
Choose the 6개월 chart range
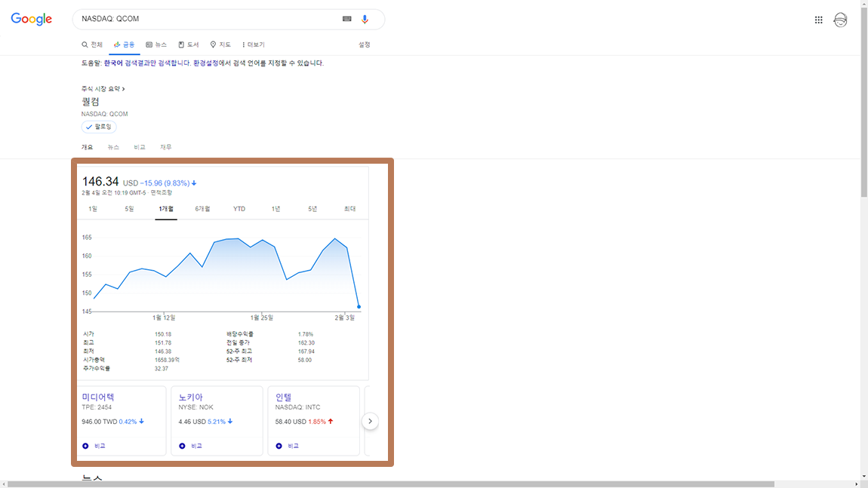(202, 209)
